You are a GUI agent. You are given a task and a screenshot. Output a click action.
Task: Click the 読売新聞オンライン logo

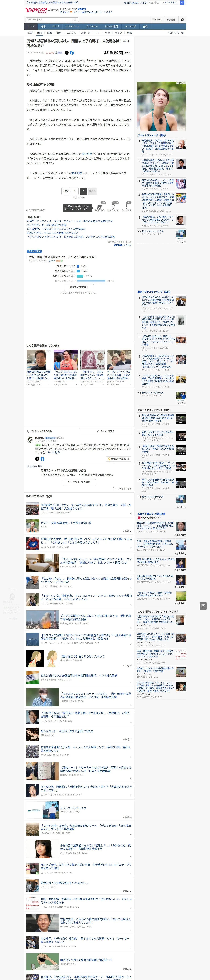coord(117,53)
